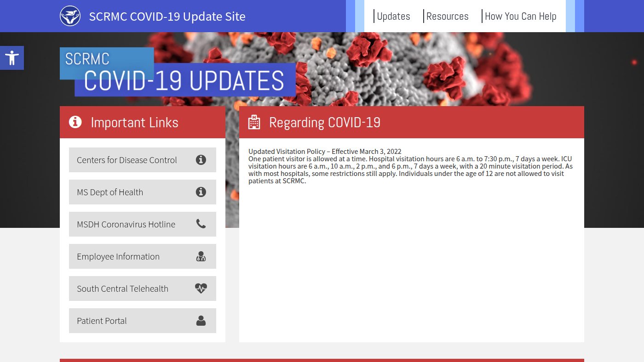The height and width of the screenshot is (362, 644).
Task: Open the Employee Information link
Action: (x=143, y=256)
